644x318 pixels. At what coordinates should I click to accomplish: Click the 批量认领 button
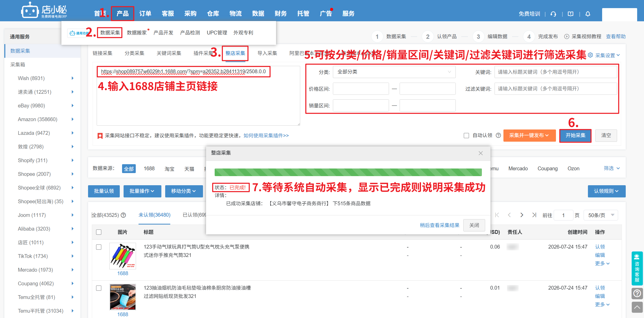(x=104, y=191)
